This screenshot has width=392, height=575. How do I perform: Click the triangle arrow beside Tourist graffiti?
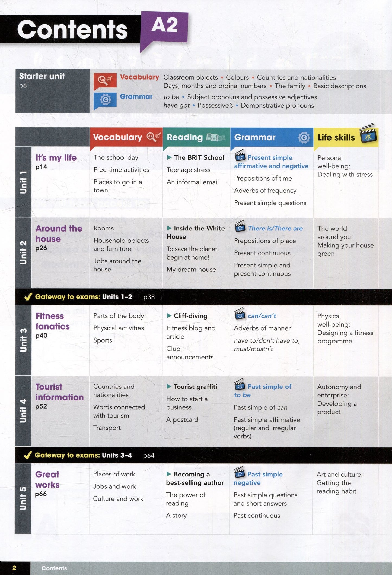pyautogui.click(x=169, y=386)
